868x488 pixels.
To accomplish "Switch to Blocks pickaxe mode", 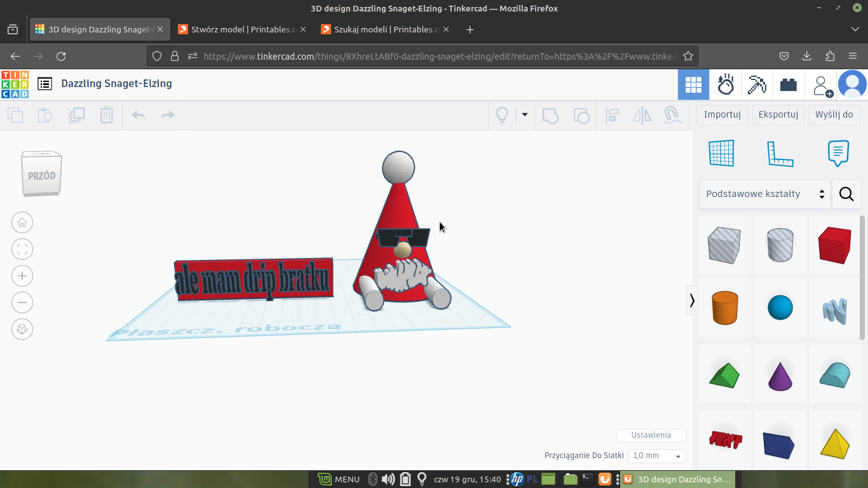I will [757, 85].
